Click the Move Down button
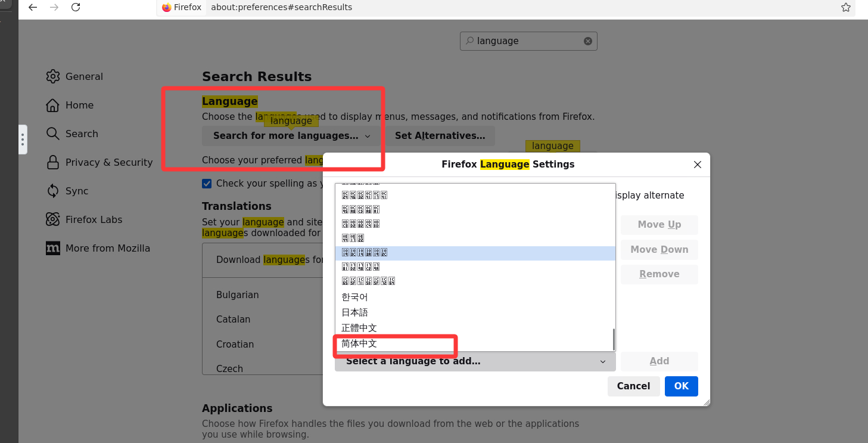Screen dimensions: 868x443 (659, 250)
